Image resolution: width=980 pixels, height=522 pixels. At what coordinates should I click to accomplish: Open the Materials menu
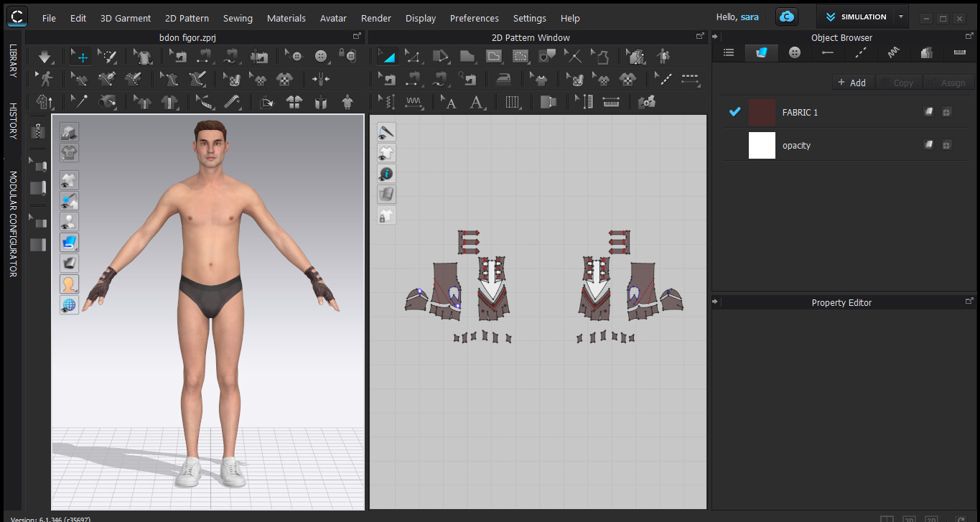pos(286,18)
